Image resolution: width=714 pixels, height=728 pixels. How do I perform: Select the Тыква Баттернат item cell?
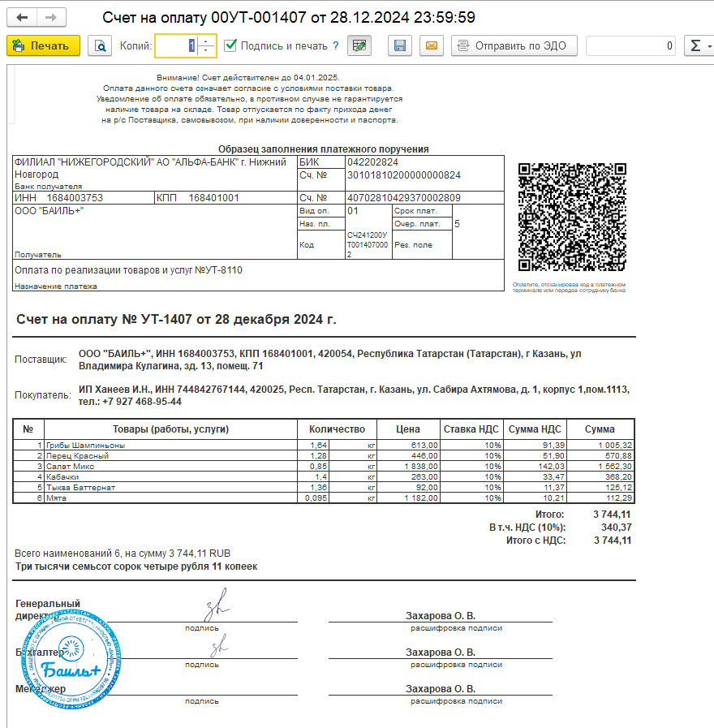[170, 488]
